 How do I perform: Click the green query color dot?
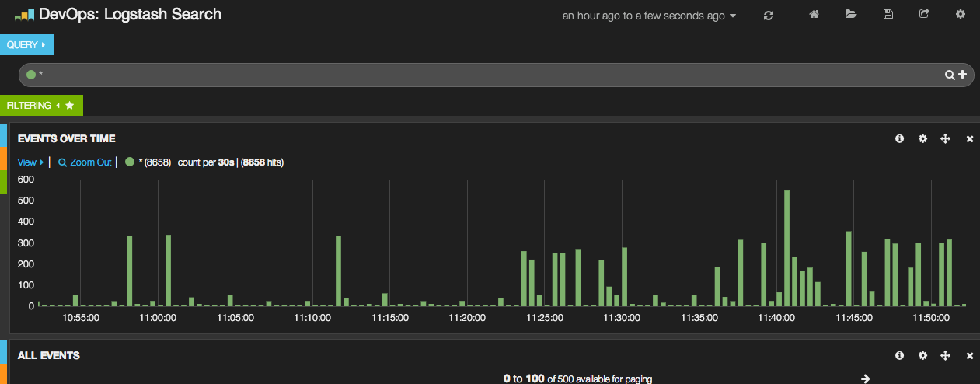31,75
